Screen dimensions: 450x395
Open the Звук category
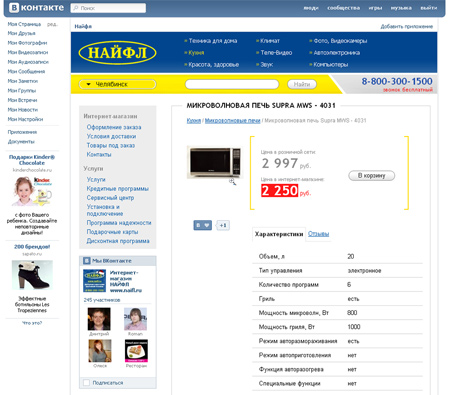267,65
